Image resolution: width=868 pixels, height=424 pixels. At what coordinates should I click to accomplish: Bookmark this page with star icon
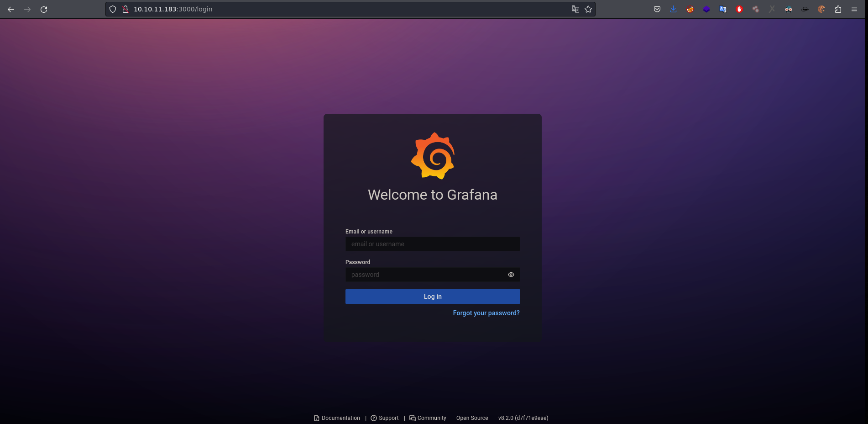click(x=588, y=9)
